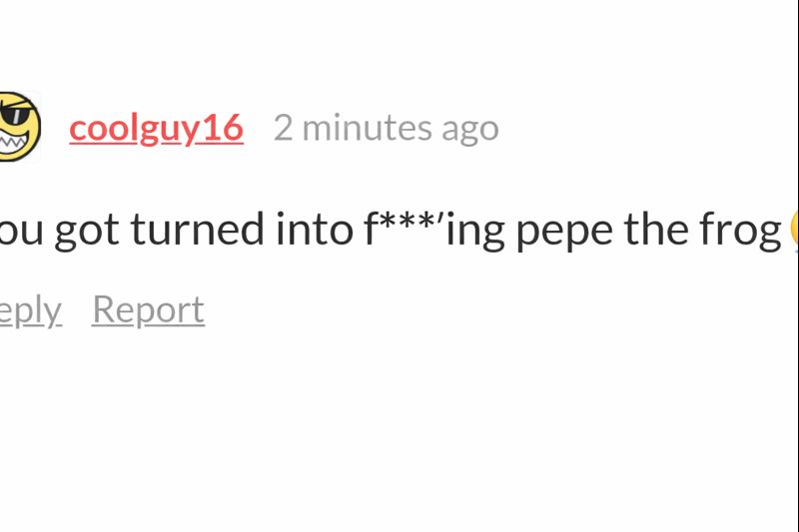799x532 pixels.
Task: Click the number "2" in the timestamp
Action: coord(283,128)
